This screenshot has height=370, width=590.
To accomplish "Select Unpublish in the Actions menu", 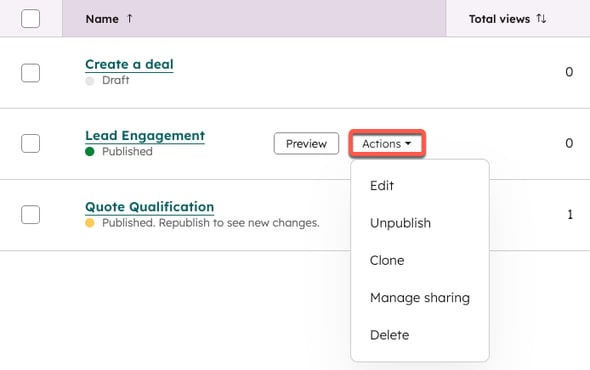I will 400,223.
